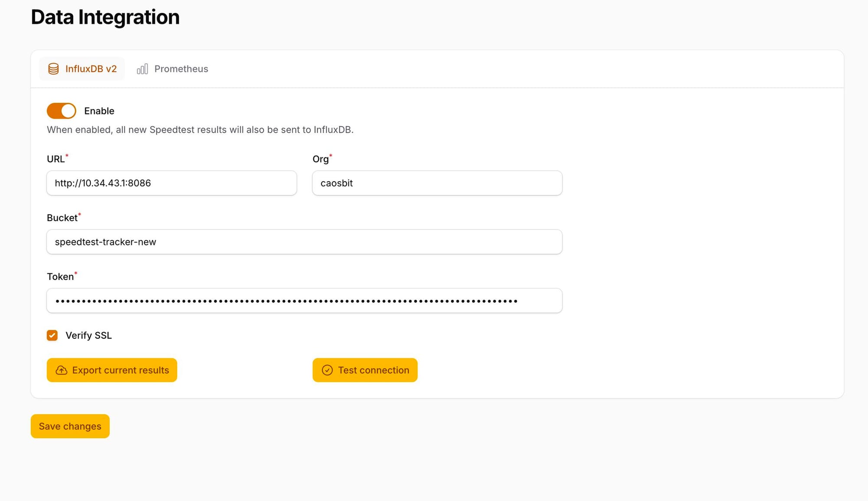Focus the masked Token input field

point(304,301)
